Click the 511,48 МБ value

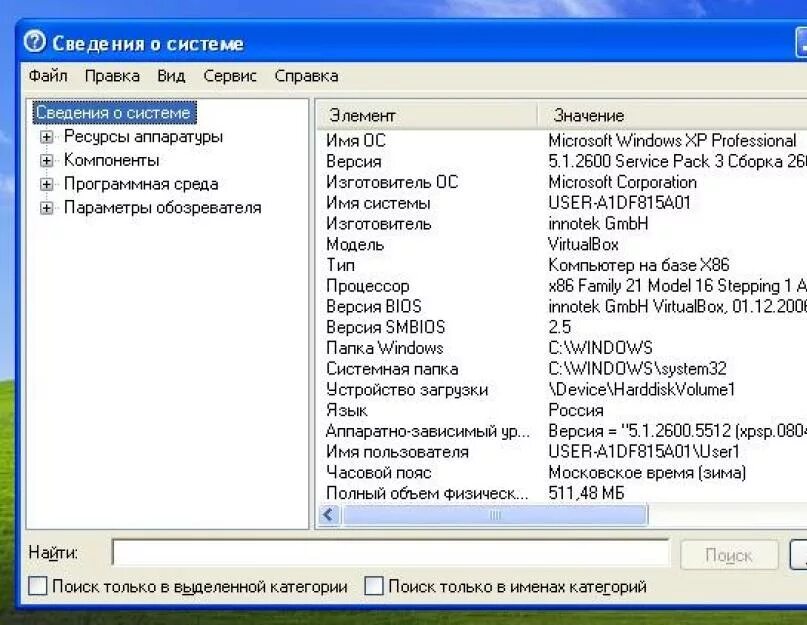click(586, 493)
